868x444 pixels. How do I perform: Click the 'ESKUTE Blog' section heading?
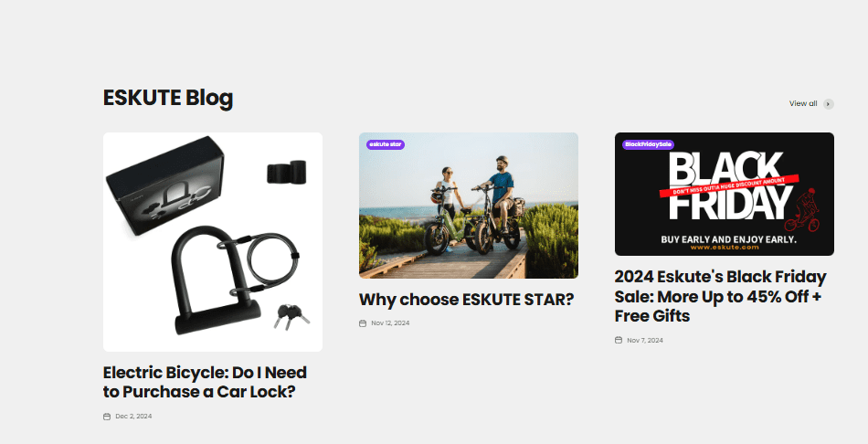tap(168, 98)
